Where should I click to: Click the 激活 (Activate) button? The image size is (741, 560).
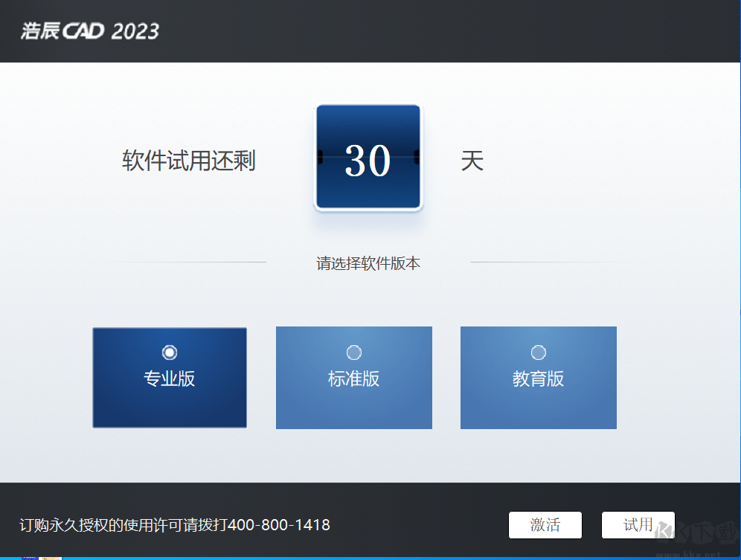pos(545,525)
